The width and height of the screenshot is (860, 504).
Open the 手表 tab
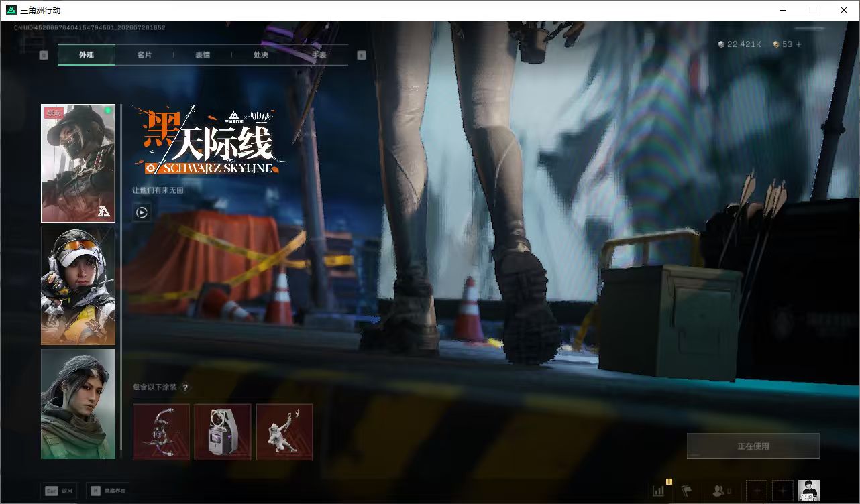coord(319,55)
